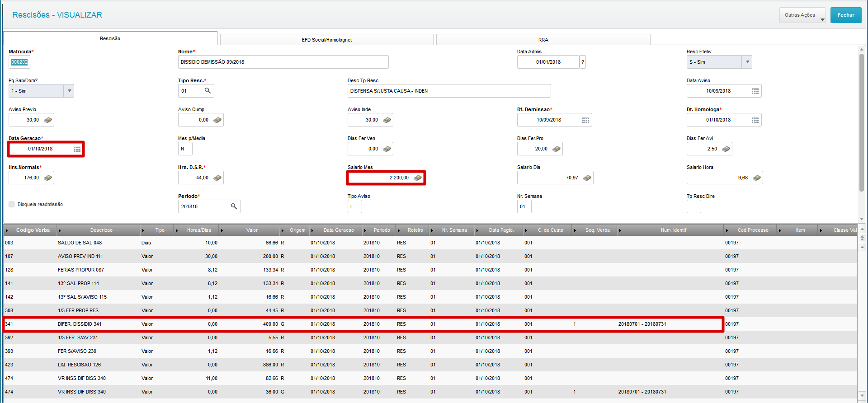Viewport: 868px width, 403px height.
Task: Expand the Valor column arrow
Action: point(222,231)
